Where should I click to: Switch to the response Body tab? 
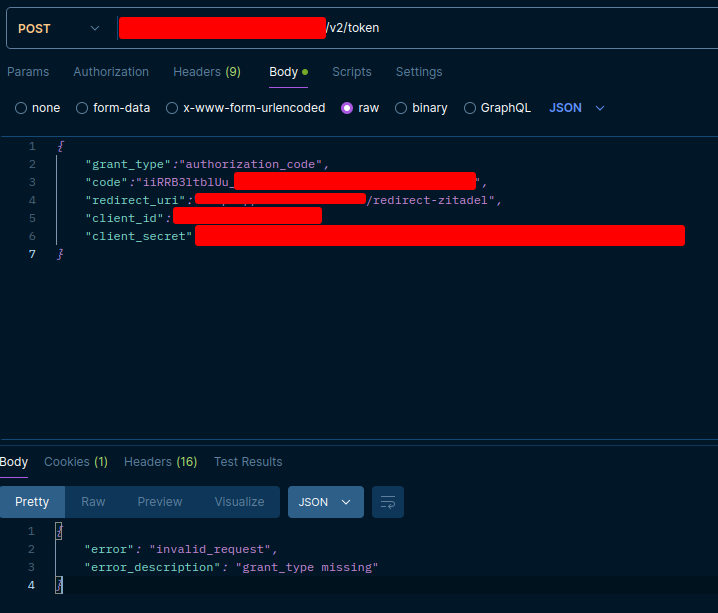pyautogui.click(x=14, y=462)
